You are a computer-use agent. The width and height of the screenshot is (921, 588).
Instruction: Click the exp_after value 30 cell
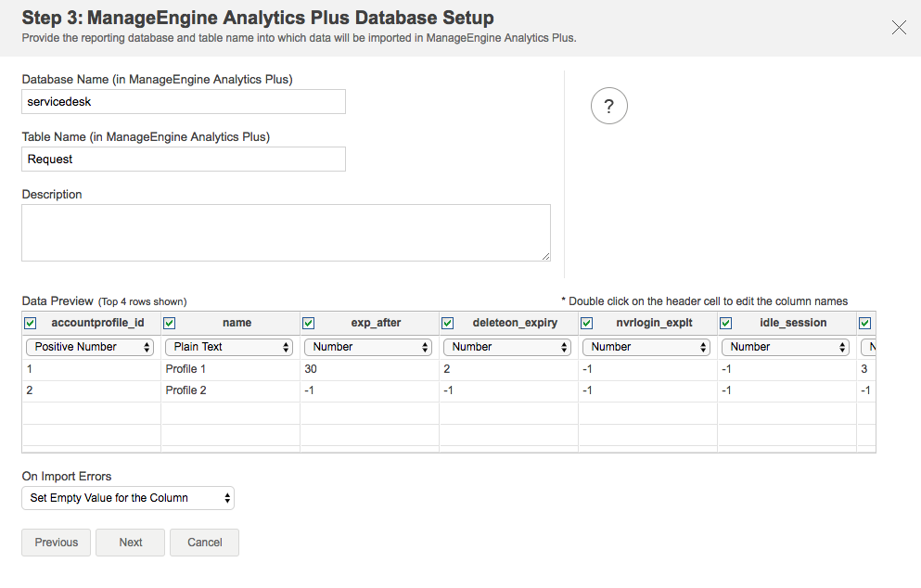pos(369,369)
